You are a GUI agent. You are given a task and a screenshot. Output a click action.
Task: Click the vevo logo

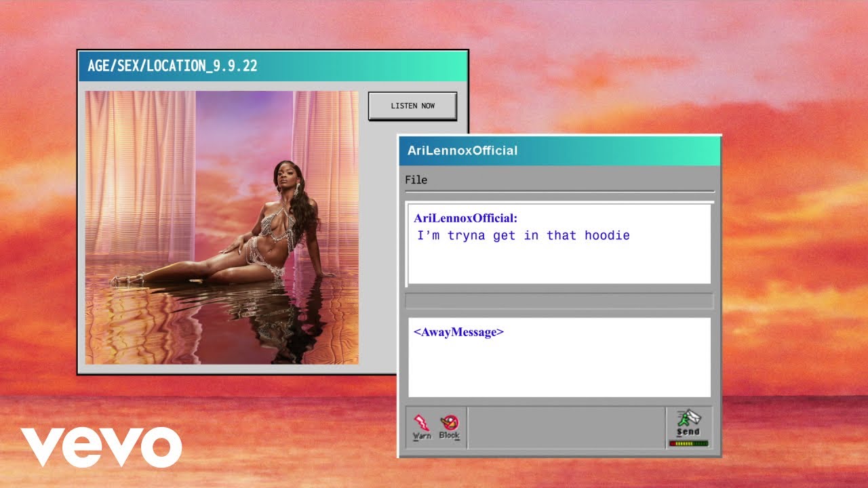101,447
